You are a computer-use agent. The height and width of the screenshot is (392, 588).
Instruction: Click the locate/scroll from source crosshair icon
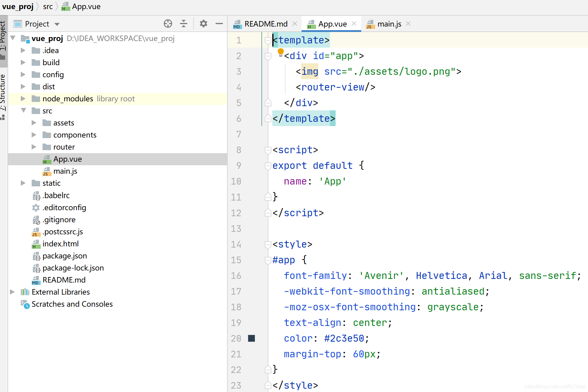coord(168,24)
